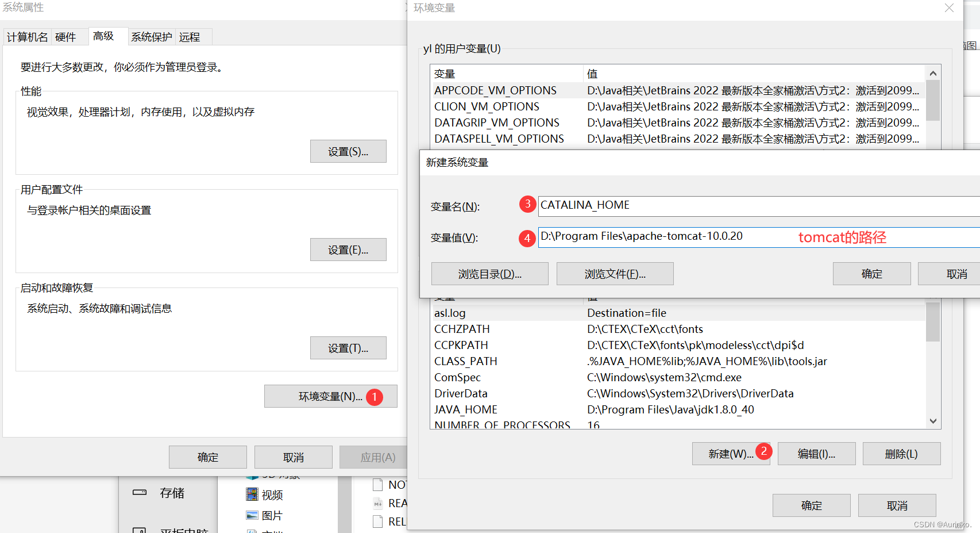Open startup and recovery 设置(T)... button
The width and height of the screenshot is (980, 533).
[x=348, y=348]
